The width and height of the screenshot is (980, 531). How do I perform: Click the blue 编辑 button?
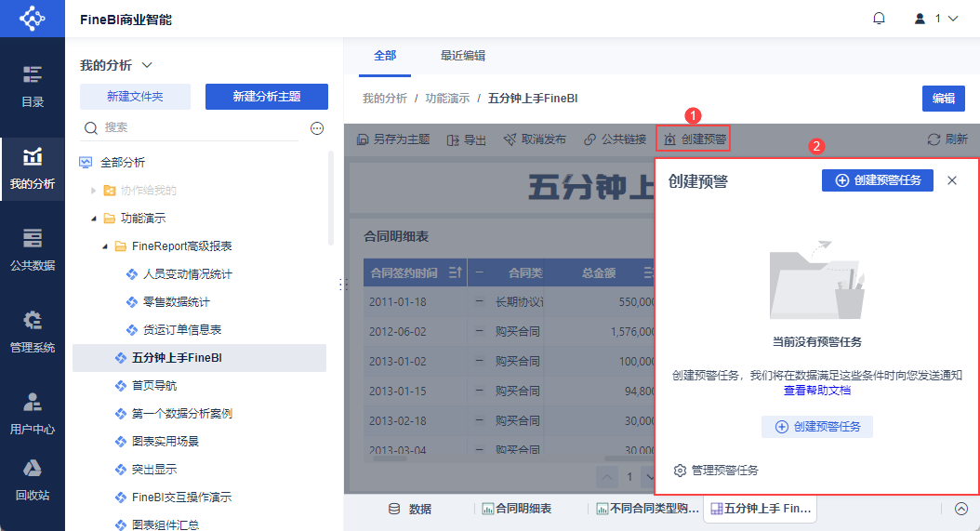(x=943, y=99)
